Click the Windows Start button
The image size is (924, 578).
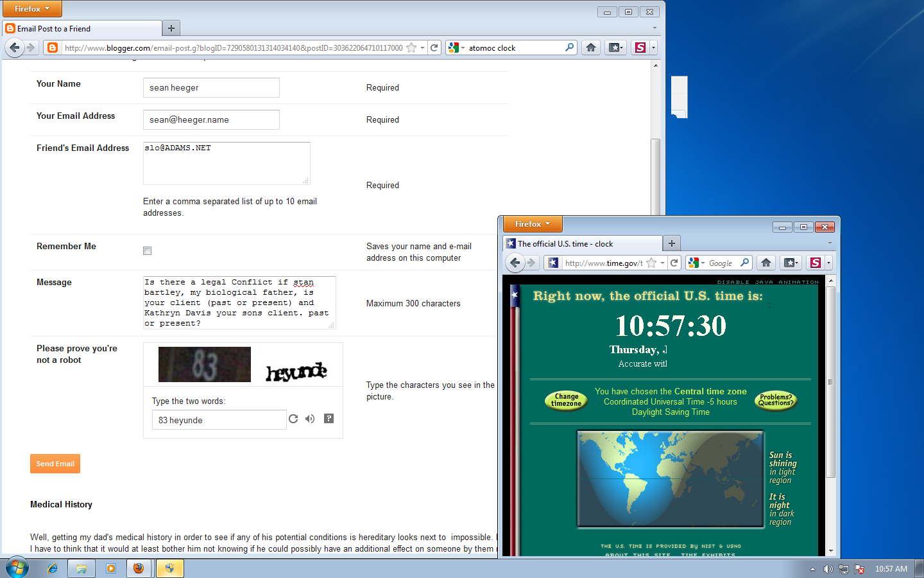coord(17,568)
